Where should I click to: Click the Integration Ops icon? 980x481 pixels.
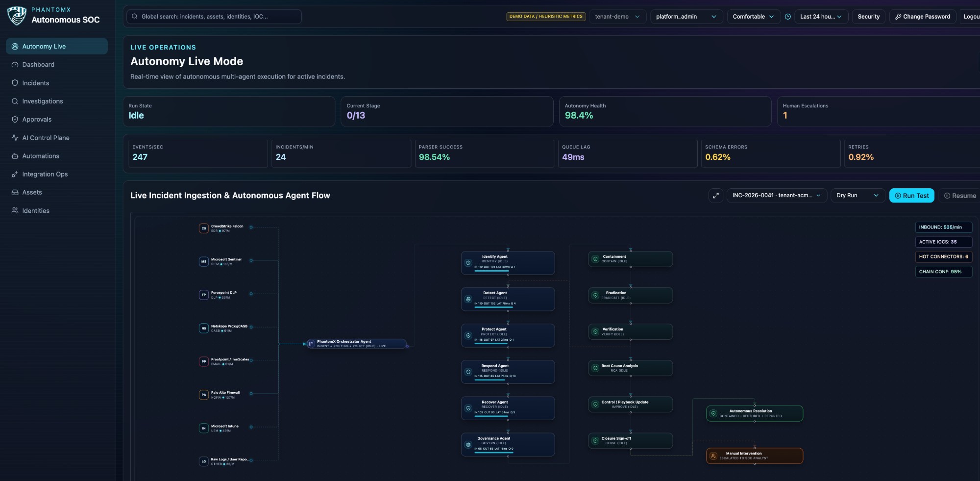point(14,174)
